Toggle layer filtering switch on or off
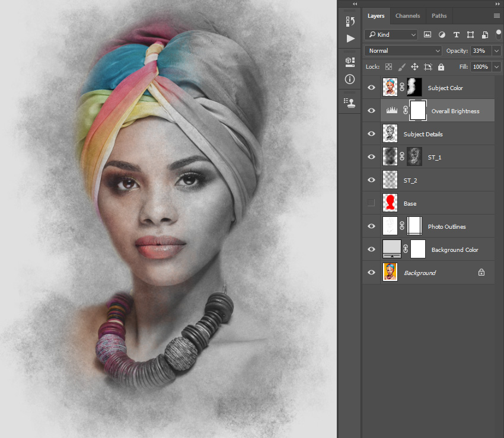Image resolution: width=504 pixels, height=438 pixels. pos(499,34)
